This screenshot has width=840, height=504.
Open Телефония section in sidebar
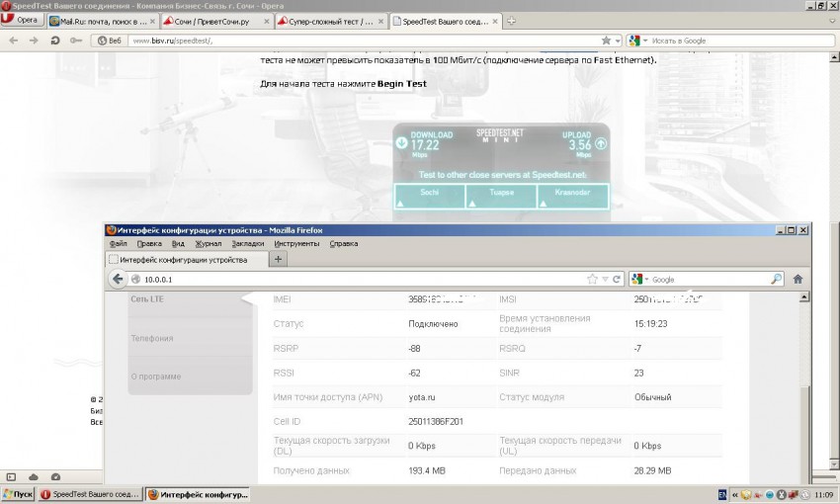152,338
